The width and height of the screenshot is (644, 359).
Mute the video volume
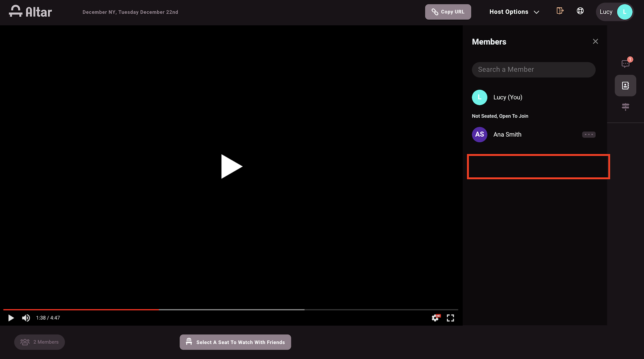point(26,318)
